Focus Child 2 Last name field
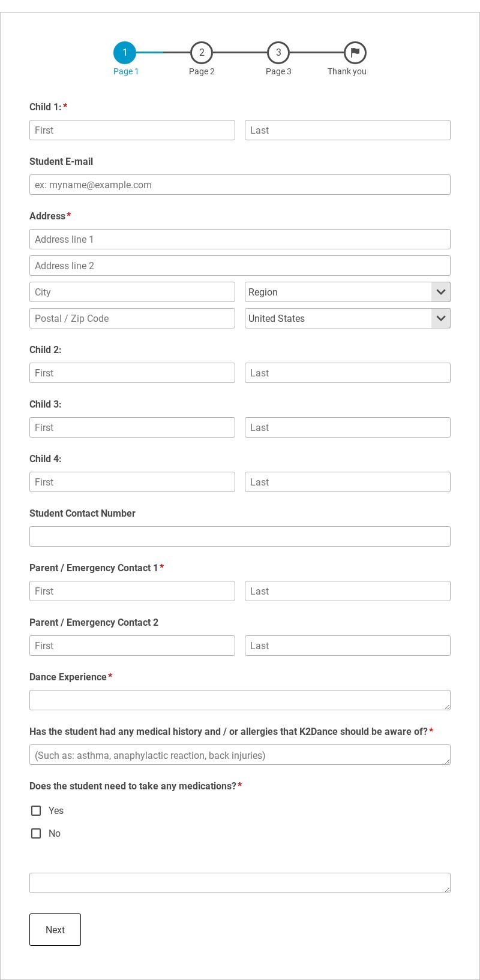Viewport: 480px width, 980px height. (x=347, y=373)
